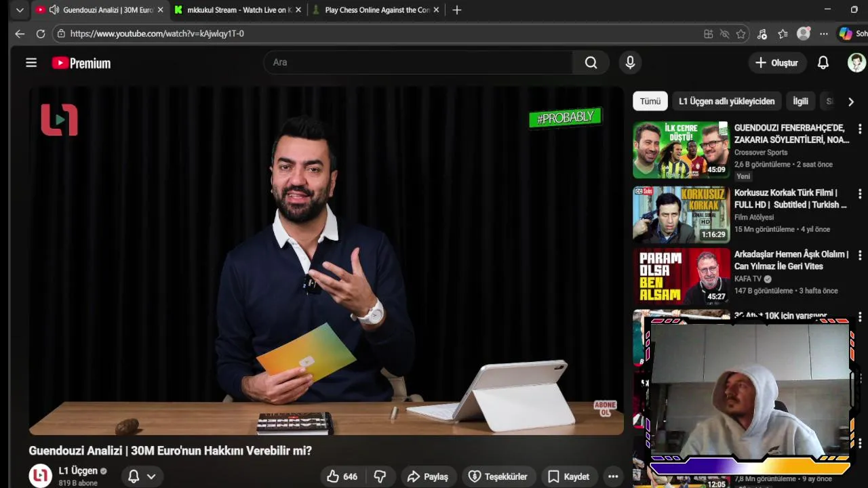Open Param Olsa Ben Alsam thumbnail
The width and height of the screenshot is (868, 488).
[681, 277]
